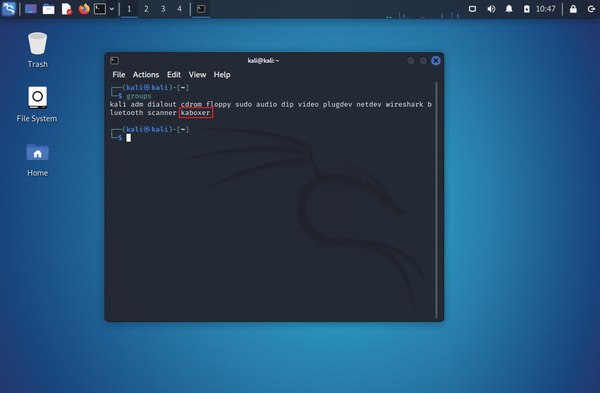Click the log out icon
This screenshot has width=600, height=393.
click(x=591, y=9)
